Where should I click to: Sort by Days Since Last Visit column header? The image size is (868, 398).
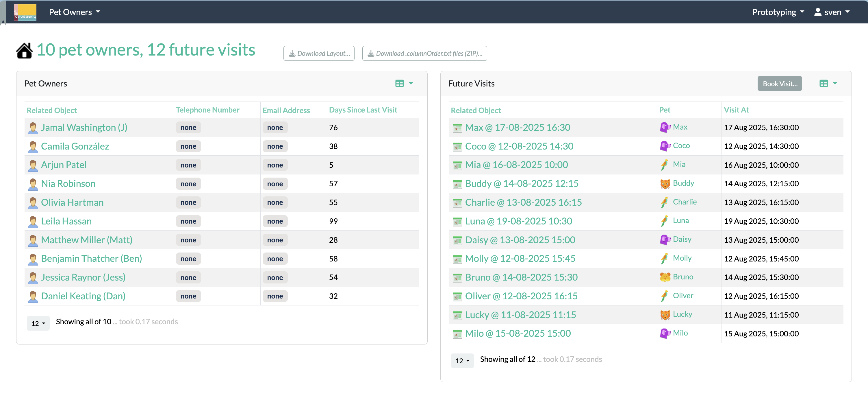[363, 110]
